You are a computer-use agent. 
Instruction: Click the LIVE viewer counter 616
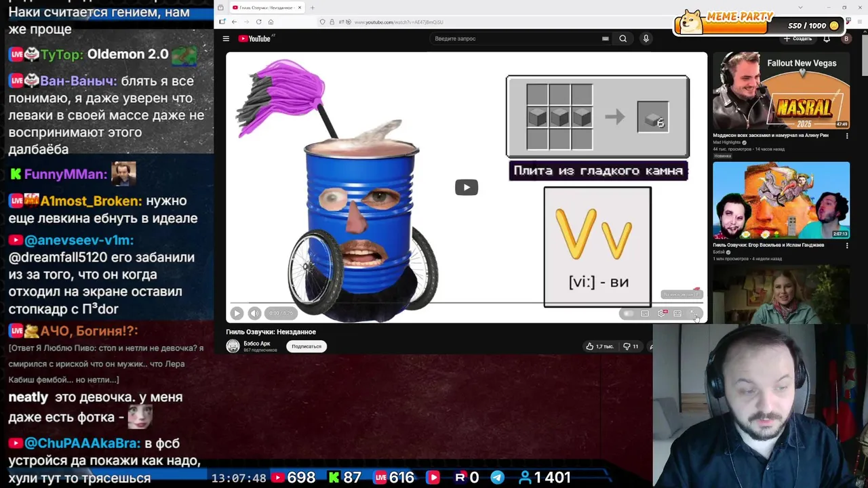tap(393, 478)
